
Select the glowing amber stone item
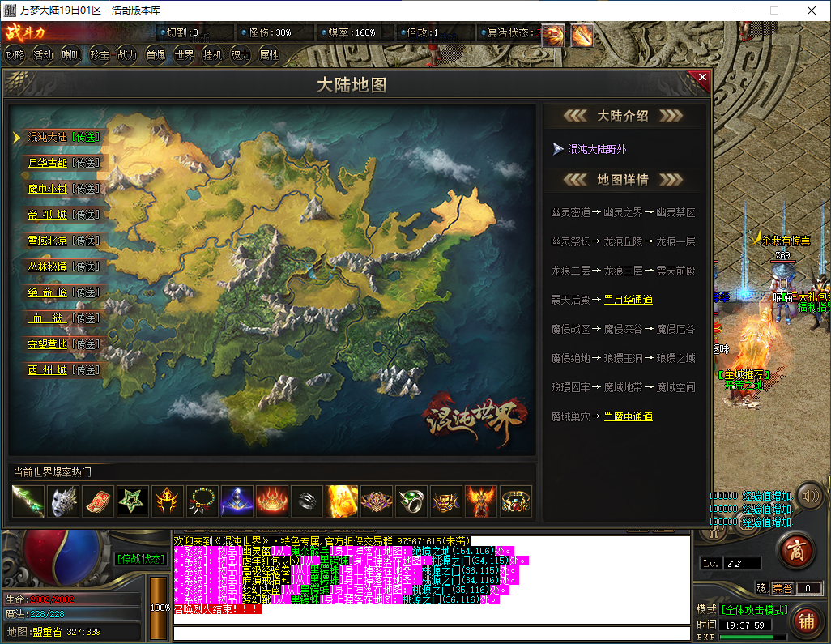[x=342, y=501]
